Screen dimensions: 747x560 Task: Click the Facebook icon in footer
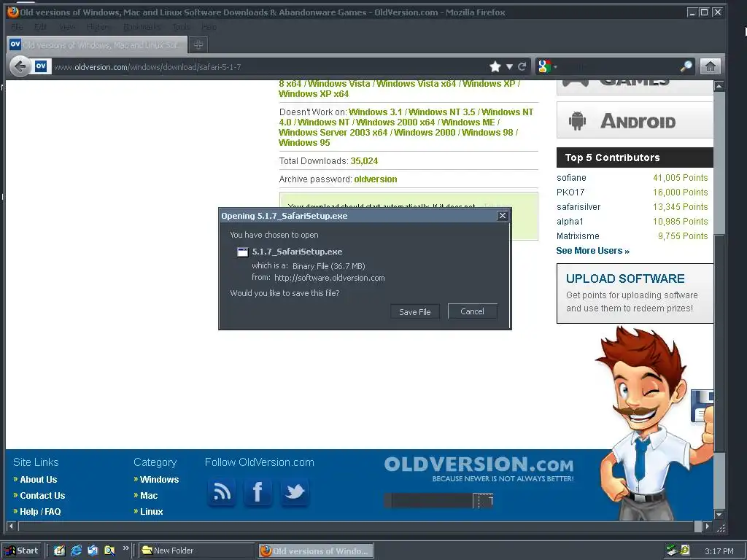258,492
